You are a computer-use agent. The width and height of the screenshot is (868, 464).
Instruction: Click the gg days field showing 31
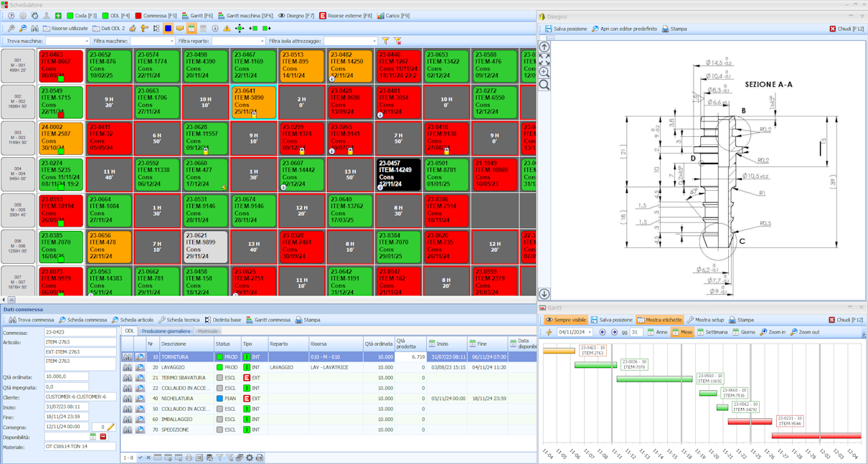click(637, 332)
